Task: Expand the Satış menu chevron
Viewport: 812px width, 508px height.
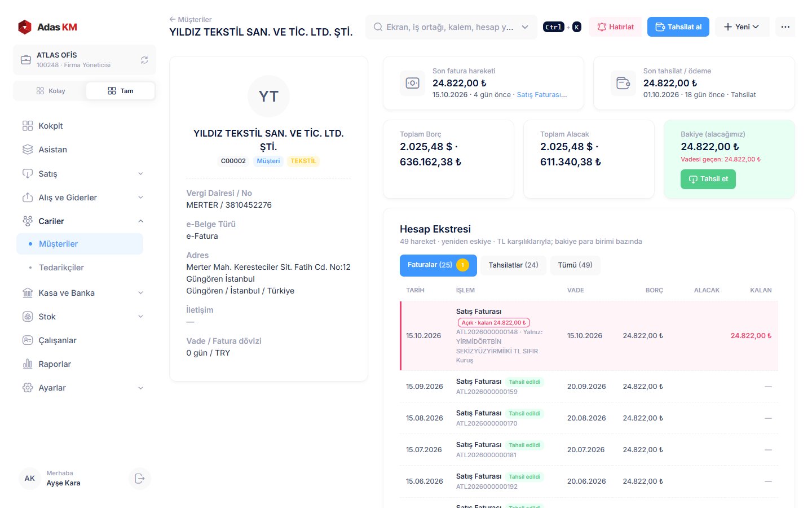Action: pos(140,174)
